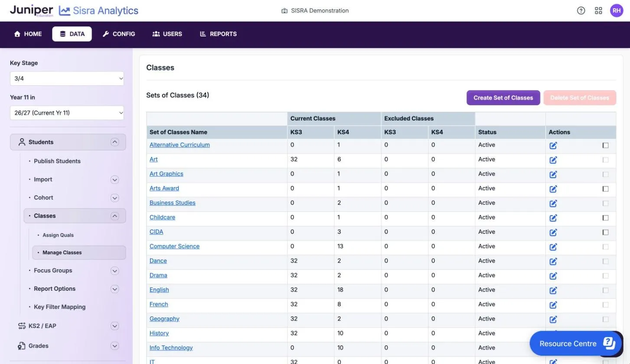
Task: Open the Computer Science set link
Action: tap(174, 246)
